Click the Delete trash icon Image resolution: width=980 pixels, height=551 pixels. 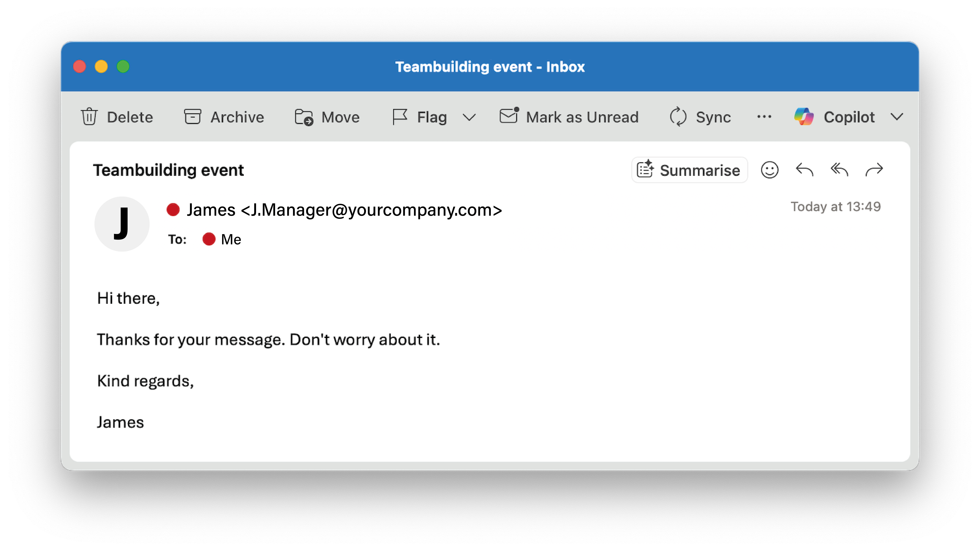pyautogui.click(x=89, y=117)
